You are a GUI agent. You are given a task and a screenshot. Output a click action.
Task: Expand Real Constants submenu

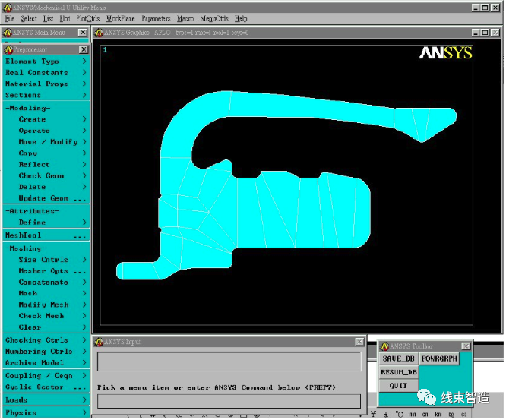tap(46, 73)
